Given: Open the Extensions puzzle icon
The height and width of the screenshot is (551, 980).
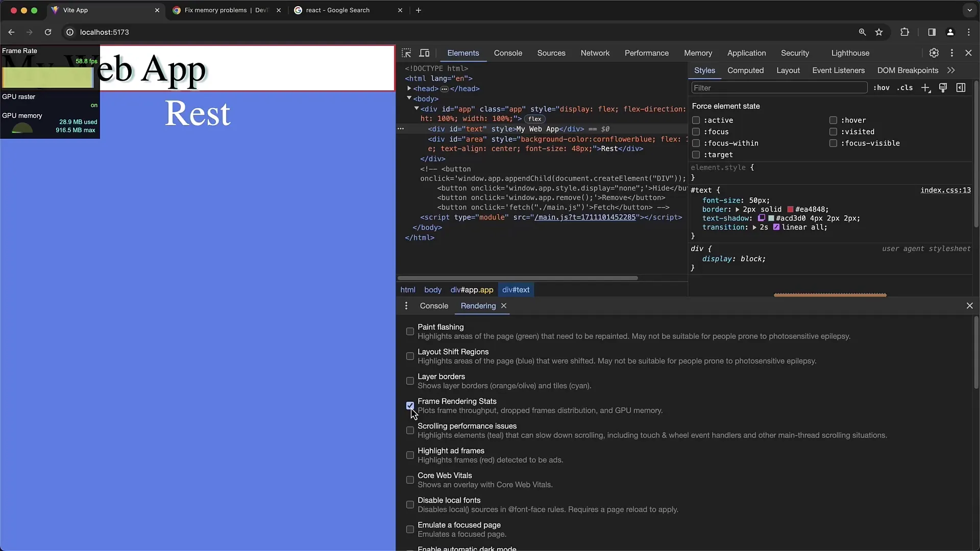Looking at the screenshot, I should tap(904, 32).
